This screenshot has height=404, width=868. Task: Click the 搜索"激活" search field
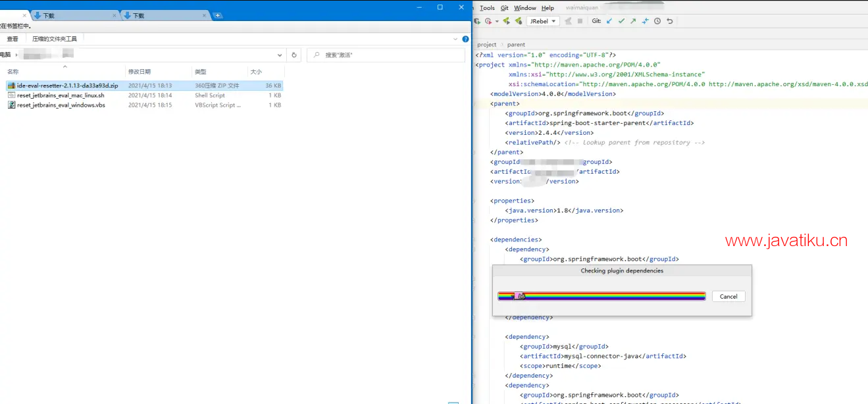[386, 55]
